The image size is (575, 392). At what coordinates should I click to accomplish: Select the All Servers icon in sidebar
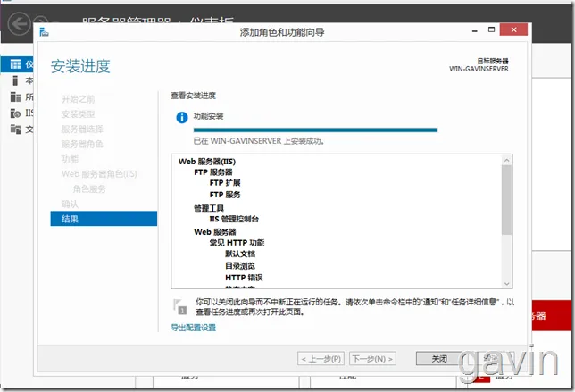coord(15,96)
